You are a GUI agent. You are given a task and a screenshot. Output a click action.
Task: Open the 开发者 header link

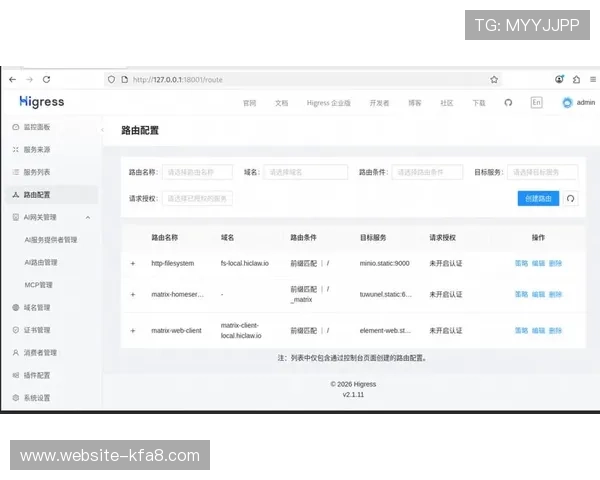379,103
